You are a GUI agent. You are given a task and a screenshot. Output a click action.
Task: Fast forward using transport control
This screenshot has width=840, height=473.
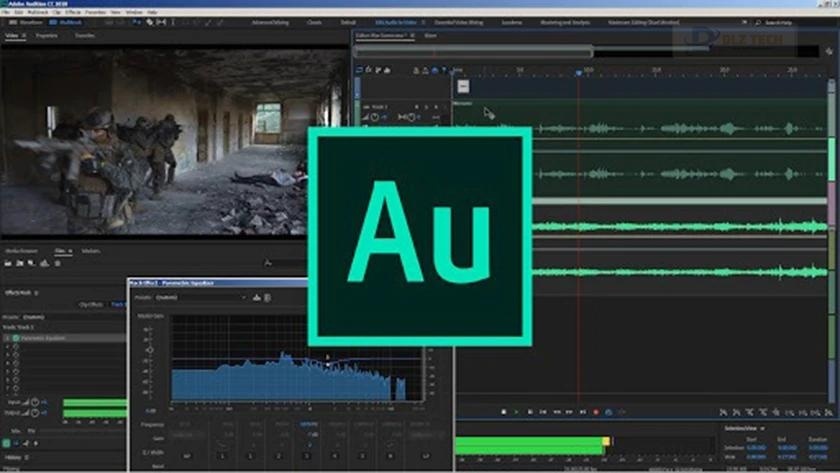tap(569, 412)
